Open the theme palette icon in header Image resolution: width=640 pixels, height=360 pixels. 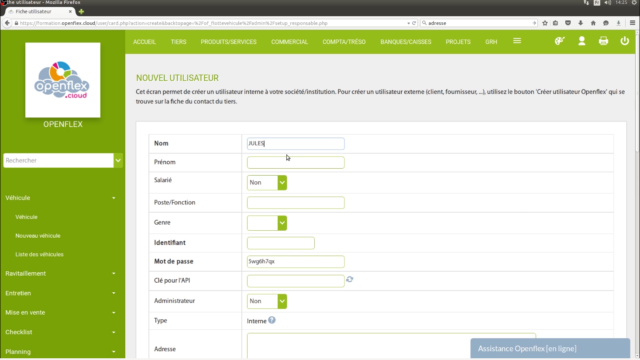560,41
